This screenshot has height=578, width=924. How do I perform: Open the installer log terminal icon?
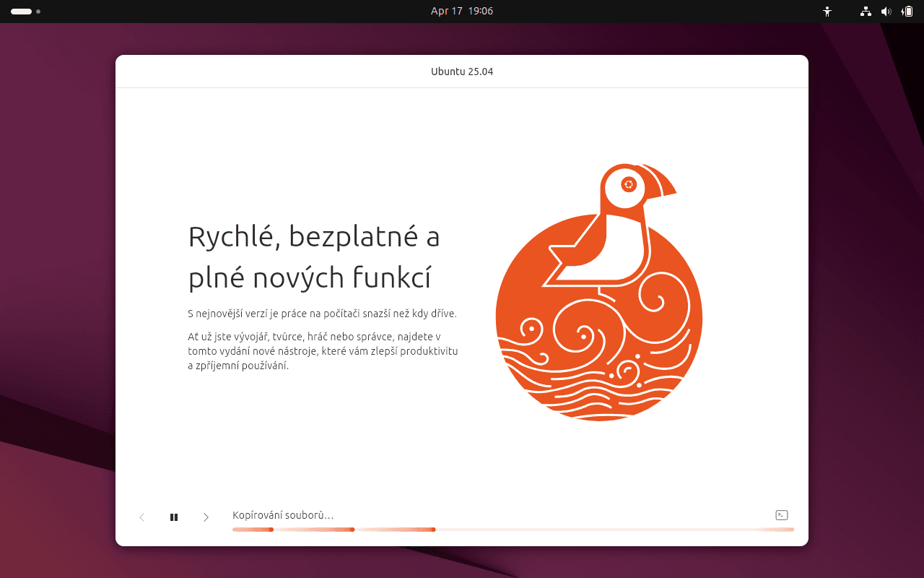click(x=781, y=515)
